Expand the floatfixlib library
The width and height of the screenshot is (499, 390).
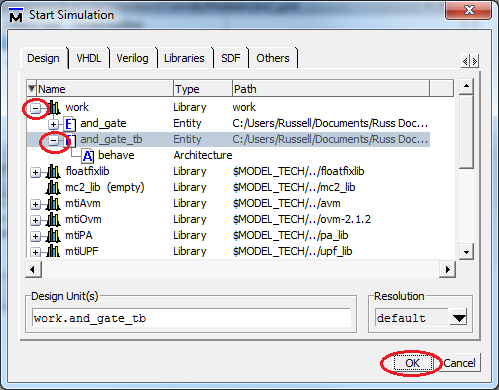click(35, 172)
